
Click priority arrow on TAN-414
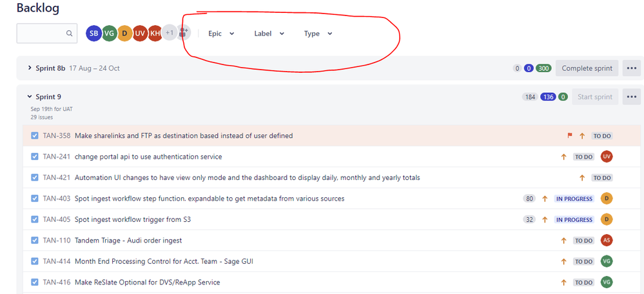point(563,262)
